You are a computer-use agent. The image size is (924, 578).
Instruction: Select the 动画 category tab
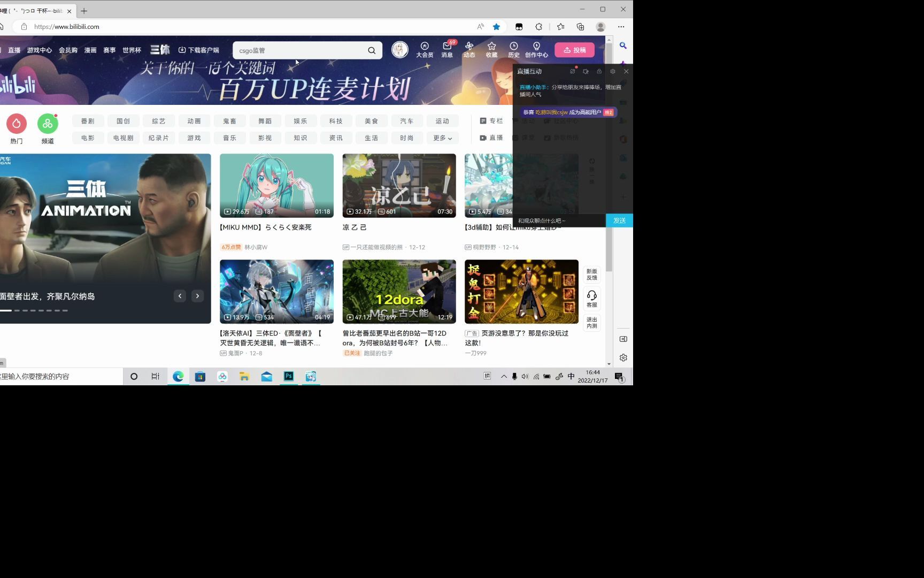(194, 121)
